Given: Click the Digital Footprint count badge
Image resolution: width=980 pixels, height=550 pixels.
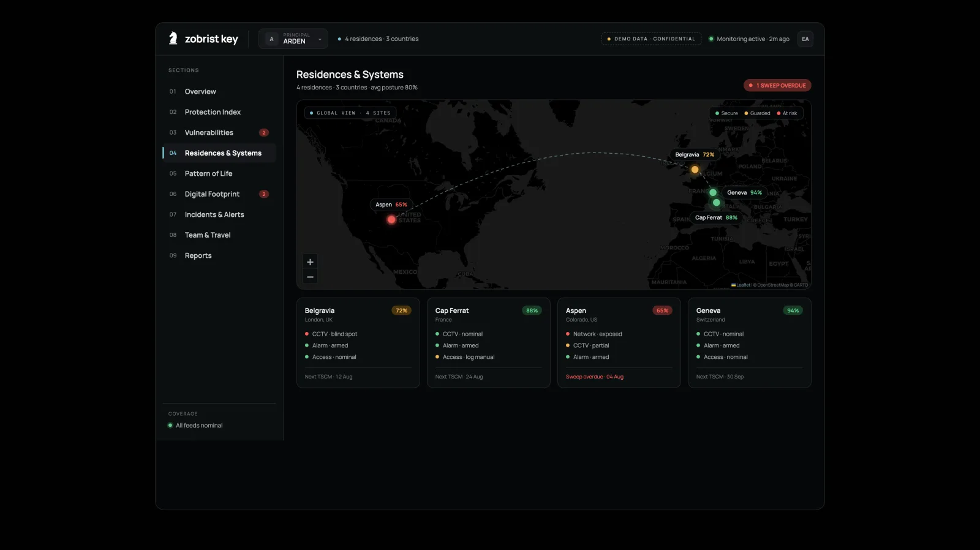Looking at the screenshot, I should pos(264,194).
